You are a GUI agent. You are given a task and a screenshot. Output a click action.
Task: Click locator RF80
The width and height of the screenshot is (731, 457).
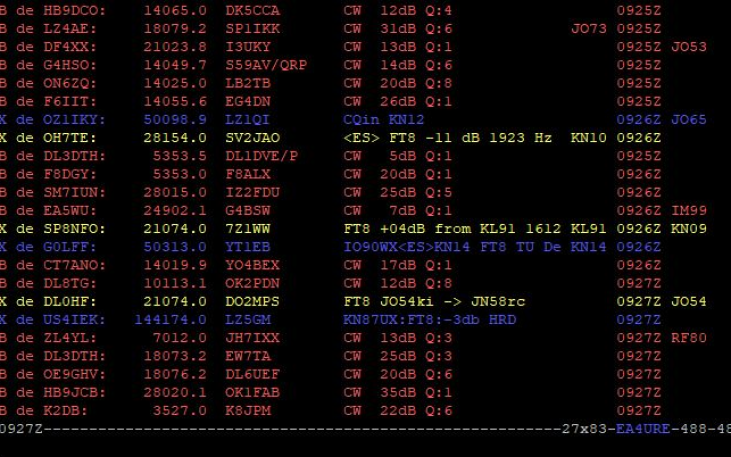[x=689, y=338]
